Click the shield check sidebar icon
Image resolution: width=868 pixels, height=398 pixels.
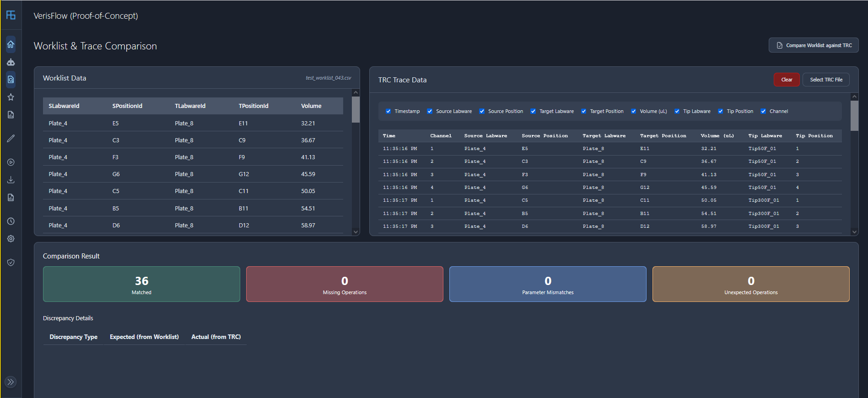pos(11,263)
